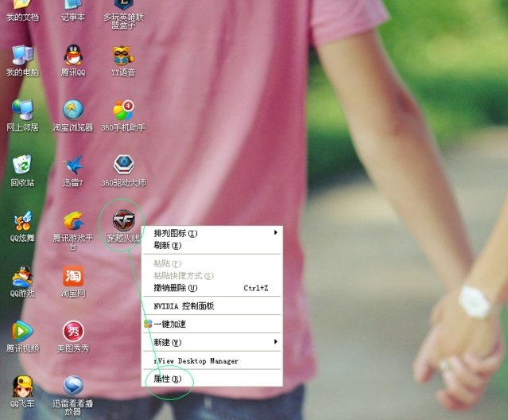
Task: Choose 一键加速 in context menu
Action: click(x=212, y=324)
